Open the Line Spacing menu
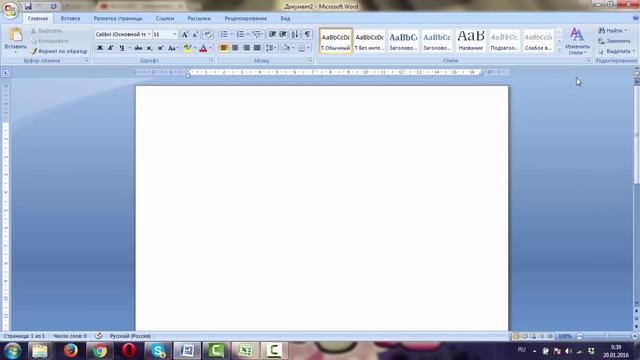Viewport: 640px width, 360px height. [x=271, y=48]
